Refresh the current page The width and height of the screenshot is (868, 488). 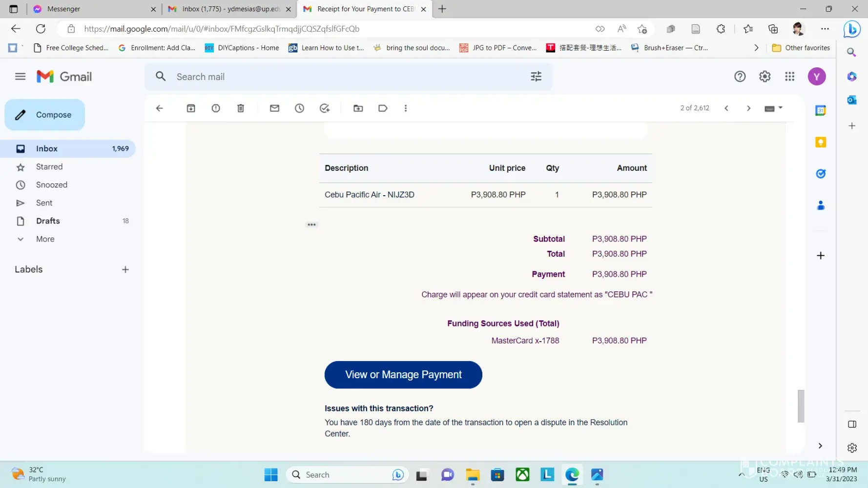click(x=41, y=29)
